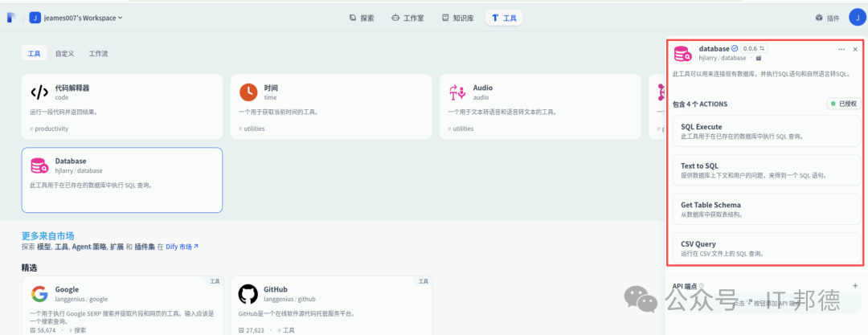Screen dimensions: 868x335
Task: Open the Audio tool card
Action: tap(540, 106)
